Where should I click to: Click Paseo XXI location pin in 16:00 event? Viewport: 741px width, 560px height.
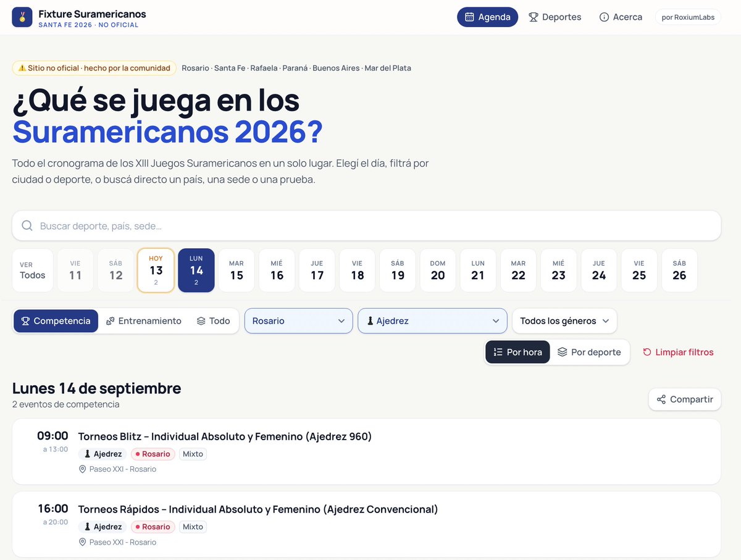click(83, 542)
